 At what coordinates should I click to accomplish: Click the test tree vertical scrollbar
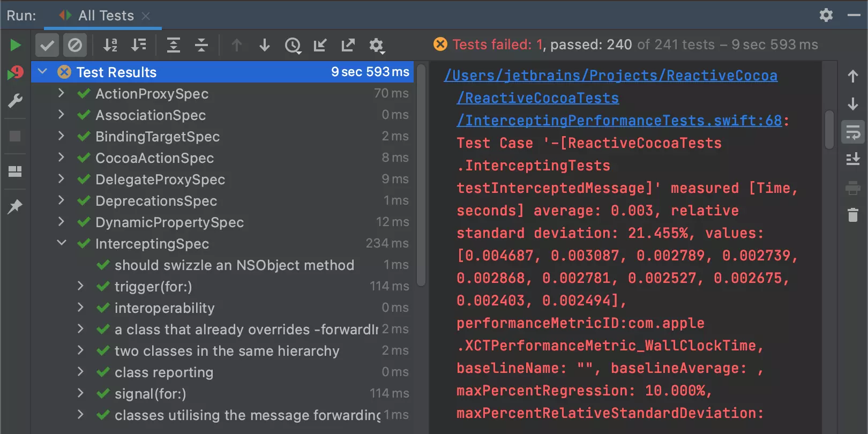[421, 177]
